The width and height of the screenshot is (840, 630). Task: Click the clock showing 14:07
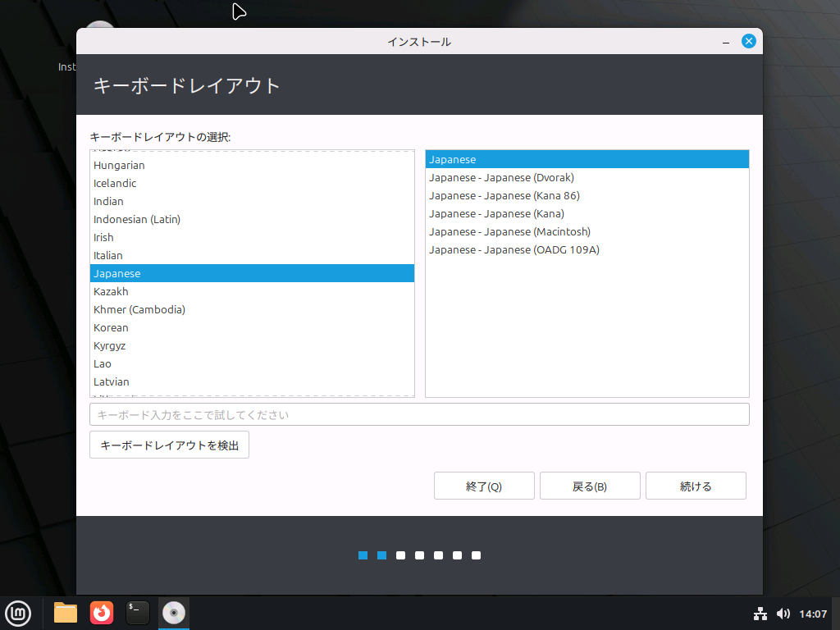click(x=813, y=613)
